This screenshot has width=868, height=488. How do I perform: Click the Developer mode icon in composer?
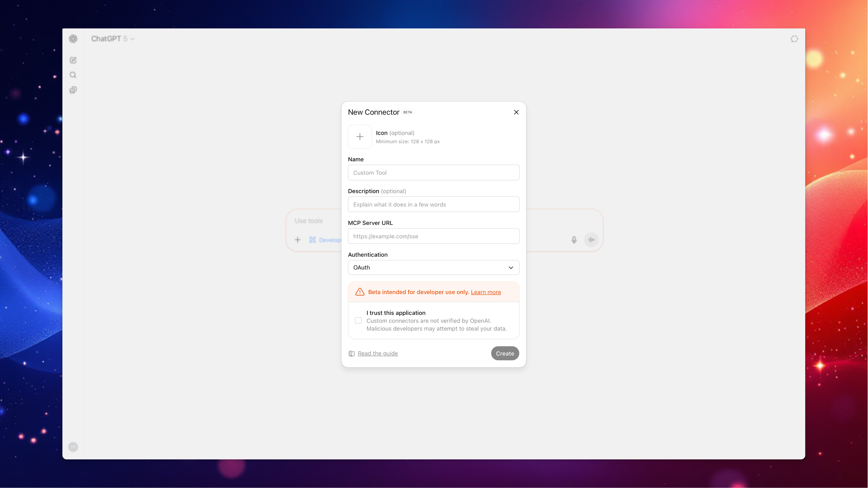[312, 240]
